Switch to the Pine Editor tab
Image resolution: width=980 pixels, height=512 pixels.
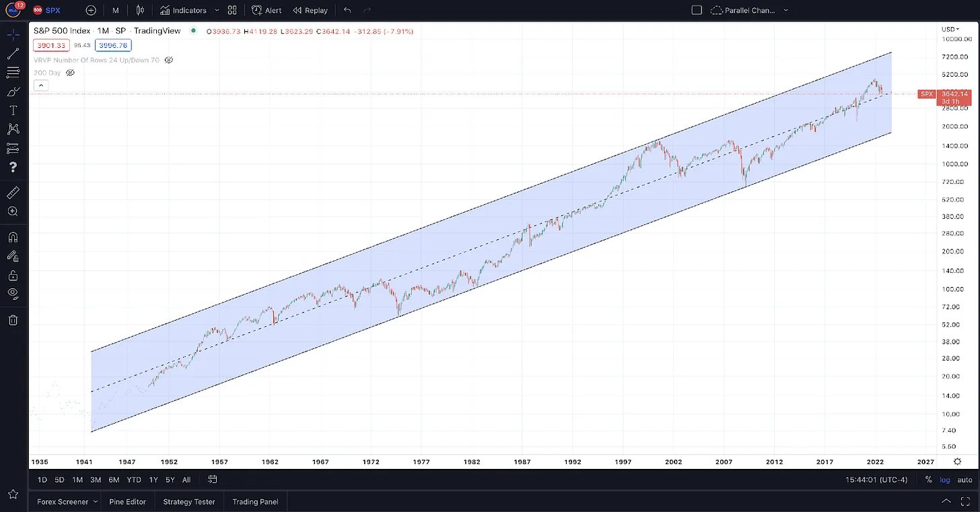pyautogui.click(x=127, y=502)
